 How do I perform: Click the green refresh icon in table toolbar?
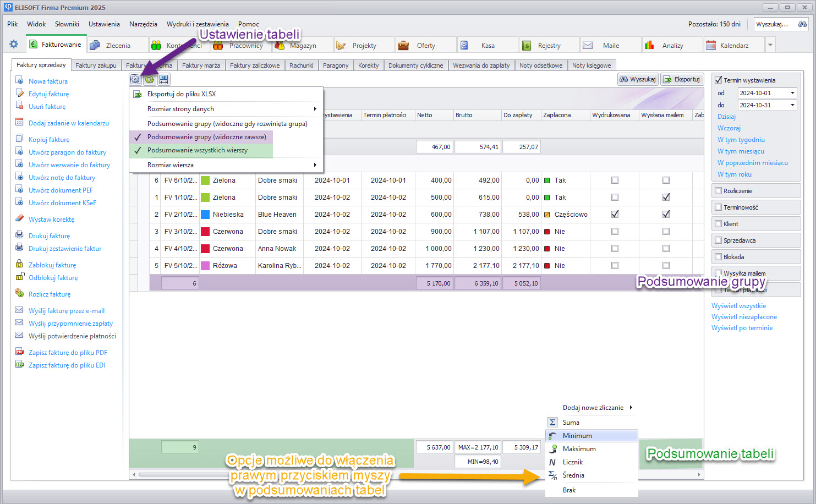150,79
